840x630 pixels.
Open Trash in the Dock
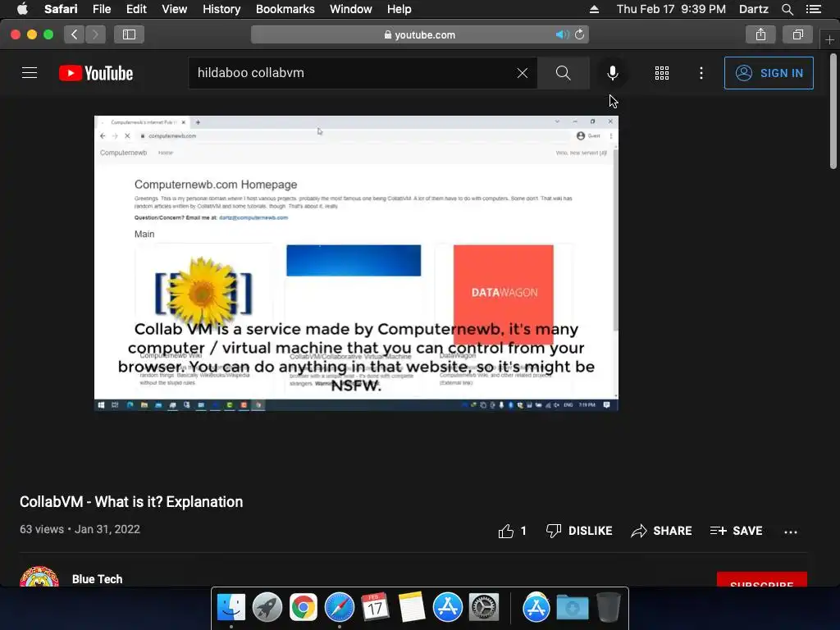click(609, 607)
